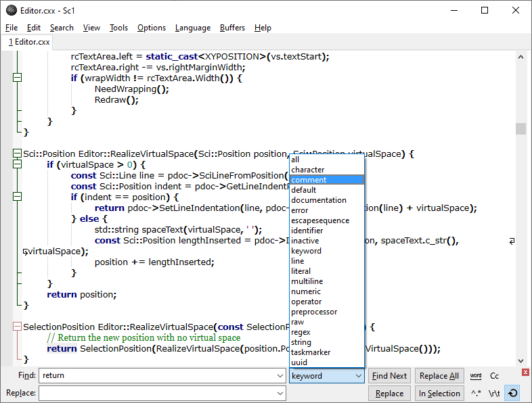Select 'identifier' in the style list
This screenshot has height=403, width=532.
[x=327, y=231]
